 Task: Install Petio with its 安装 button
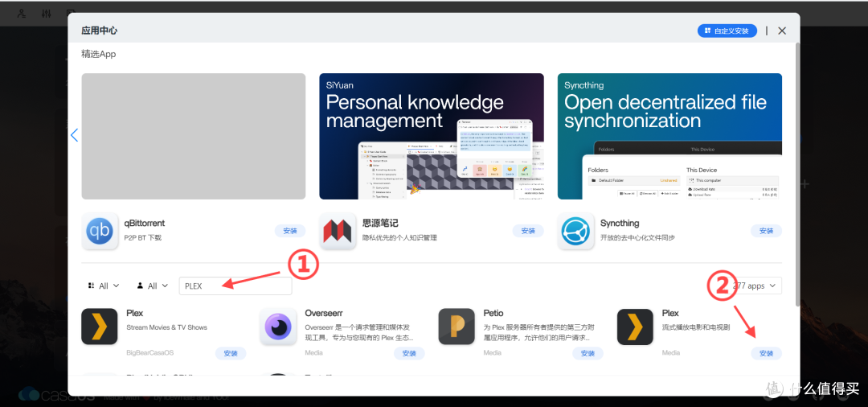(x=588, y=353)
